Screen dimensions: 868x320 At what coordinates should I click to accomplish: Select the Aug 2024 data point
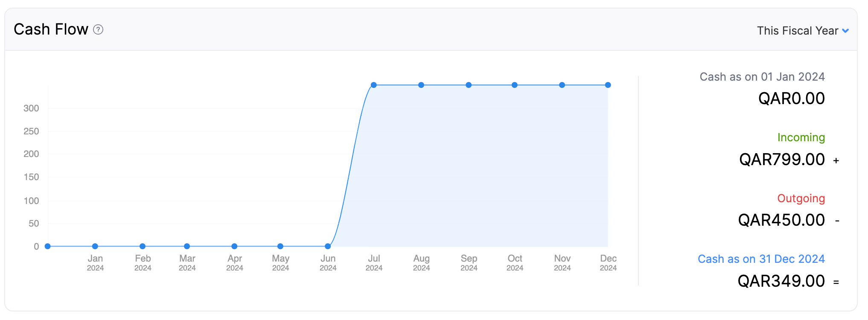[421, 84]
